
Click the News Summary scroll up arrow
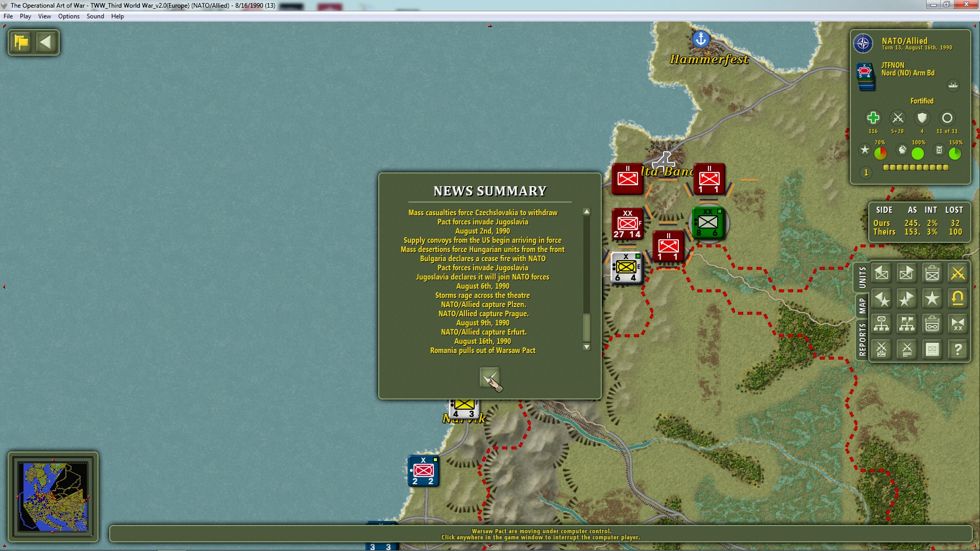[586, 211]
